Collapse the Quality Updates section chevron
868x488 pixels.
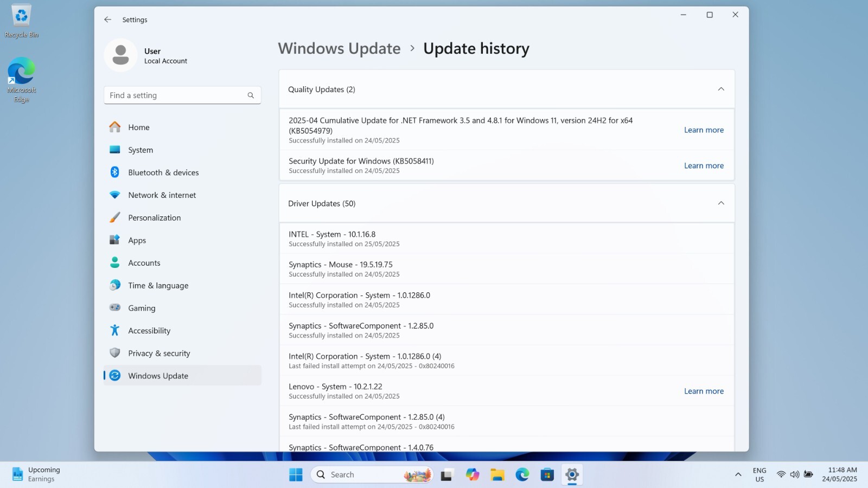click(x=721, y=89)
